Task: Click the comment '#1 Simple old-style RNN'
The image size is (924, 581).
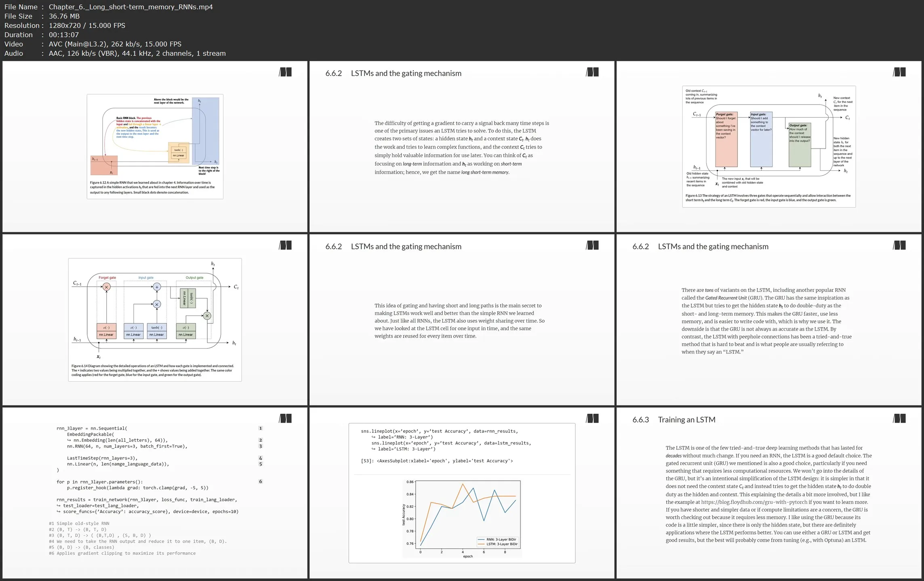Action: tap(79, 524)
